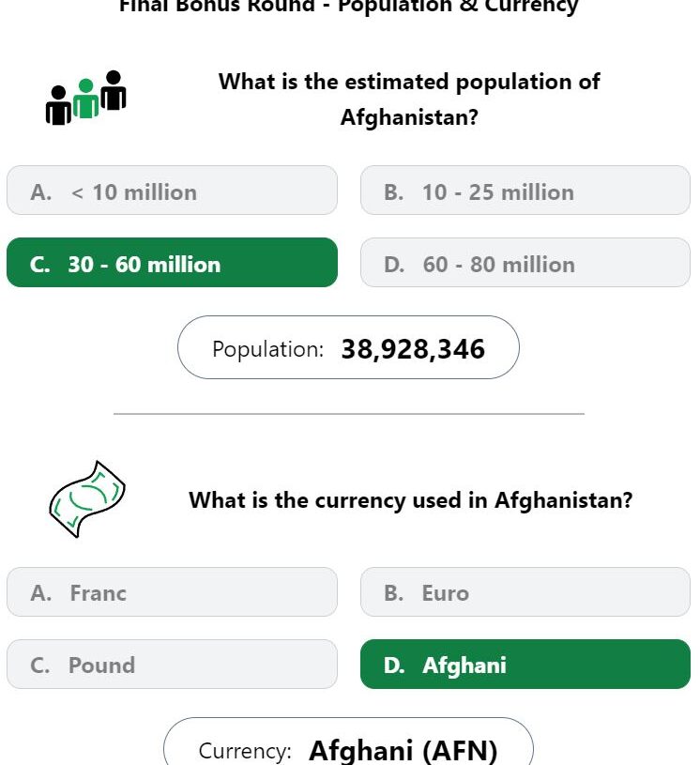Image resolution: width=700 pixels, height=765 pixels.
Task: Click the green banknote currency icon
Action: (87, 499)
